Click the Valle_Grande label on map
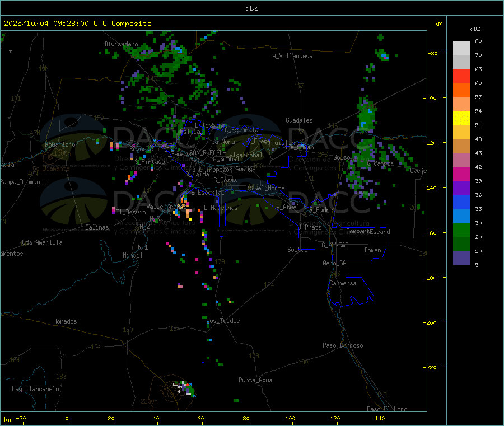Viewport: 504px width, 426px height. [166, 207]
